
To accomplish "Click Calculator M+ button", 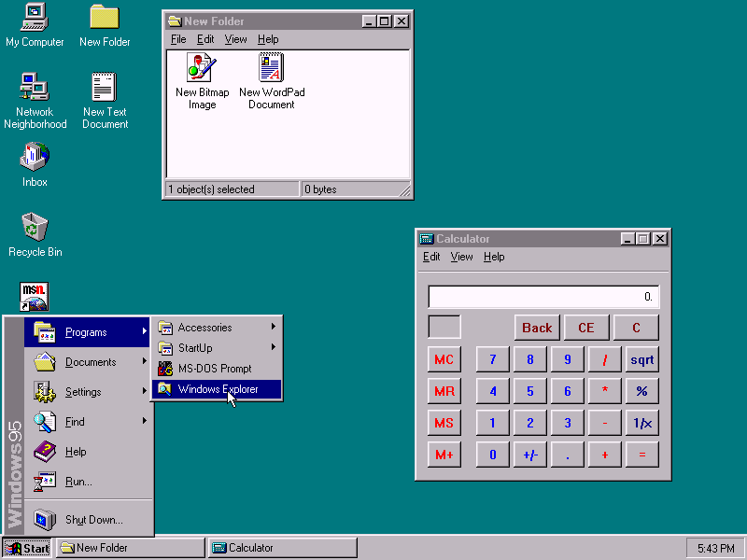I will tap(444, 455).
